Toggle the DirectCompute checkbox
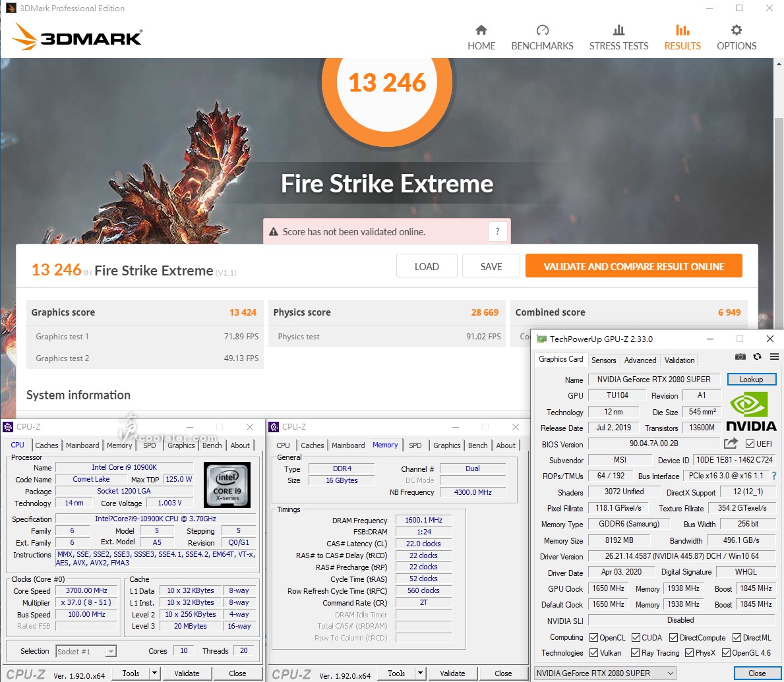This screenshot has height=682, width=784. click(673, 638)
